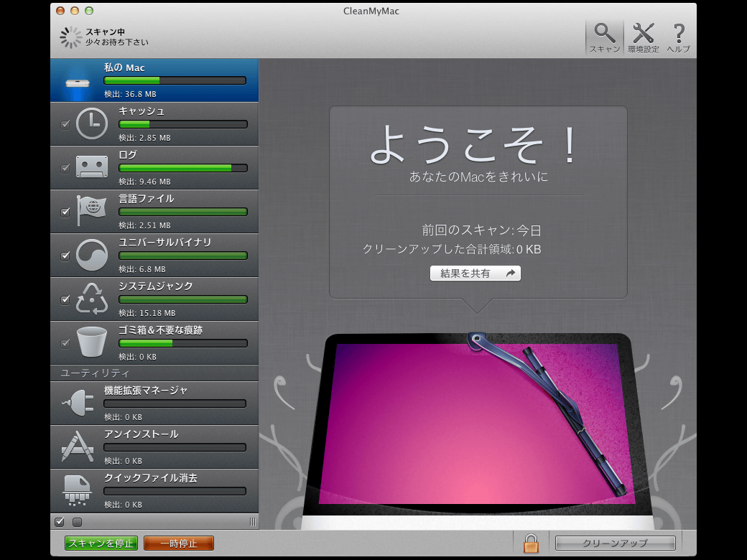Image resolution: width=747 pixels, height=560 pixels.
Task: Click the アンインストール title text
Action: pos(141,434)
